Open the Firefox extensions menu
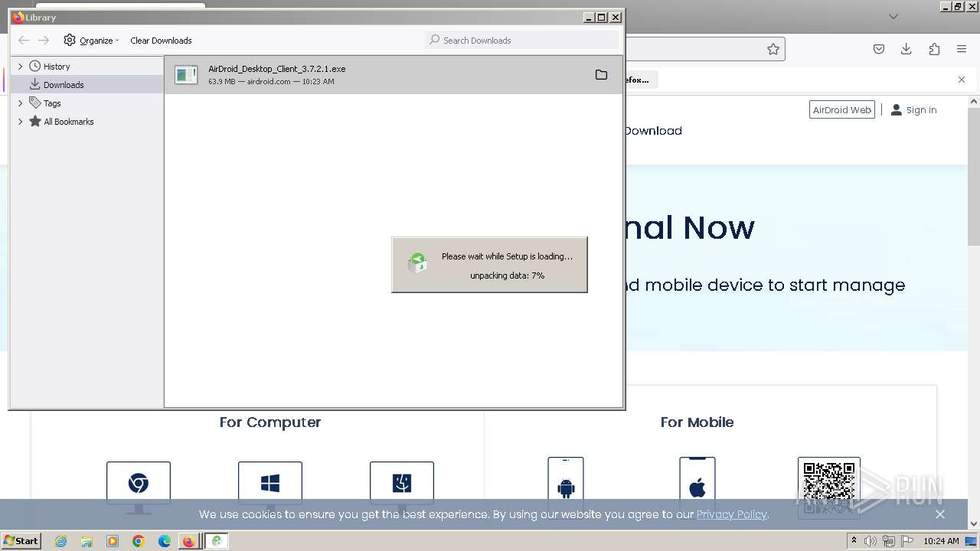This screenshot has width=980, height=551. point(934,49)
